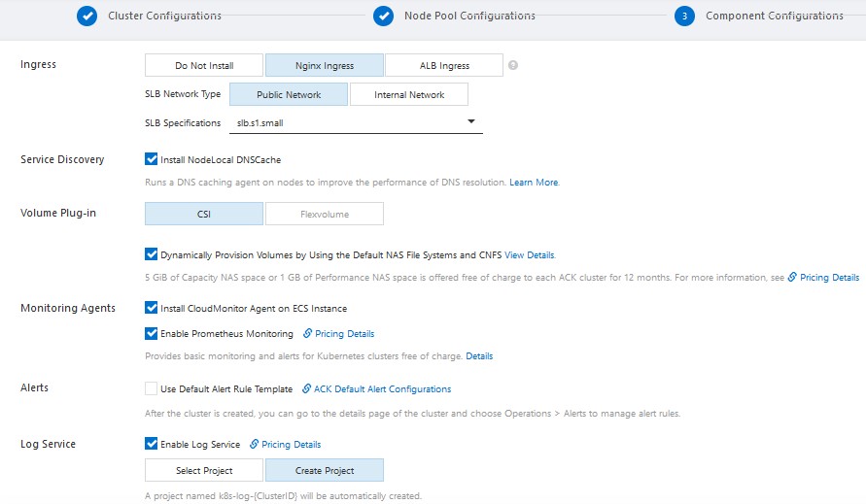
Task: Click the link icon for ACK Default Alert Configurations
Action: pyautogui.click(x=306, y=389)
